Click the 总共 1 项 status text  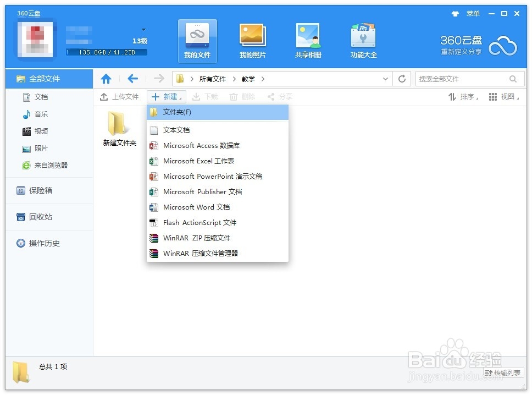53,367
